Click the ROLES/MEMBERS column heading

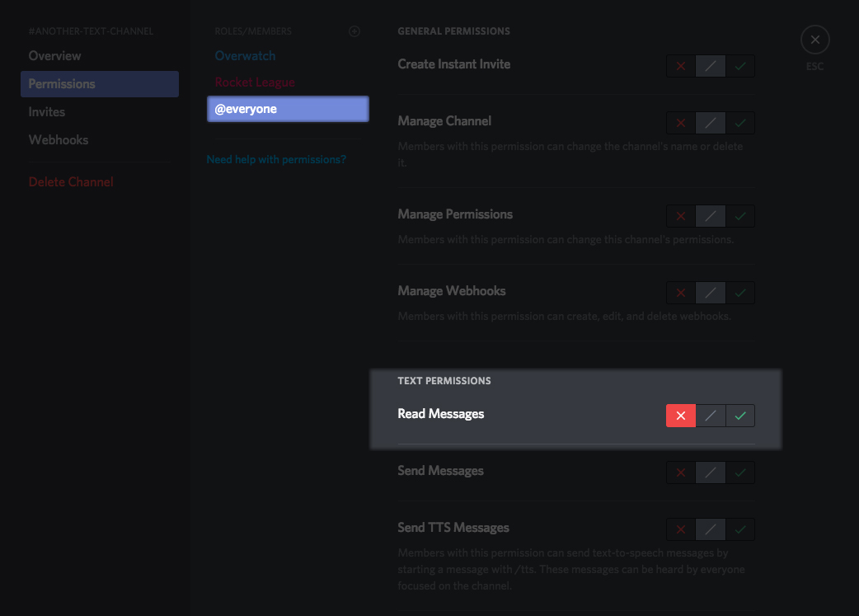point(253,31)
